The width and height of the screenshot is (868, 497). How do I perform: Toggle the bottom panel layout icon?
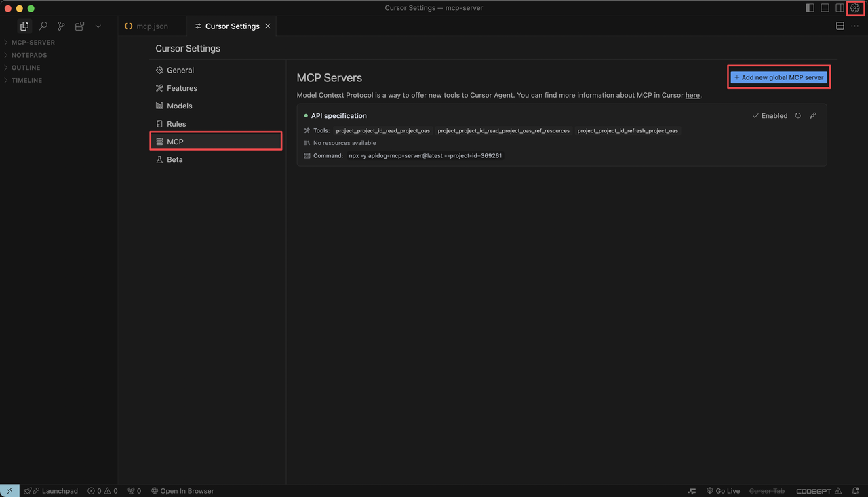coord(825,8)
